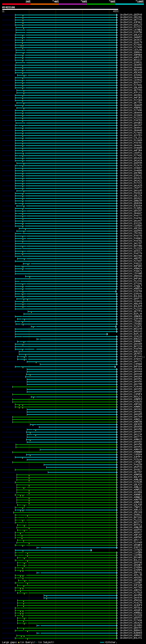146x644 pixels.
Task: Click the green ~80% identity legend segment
Action: (101, 4)
